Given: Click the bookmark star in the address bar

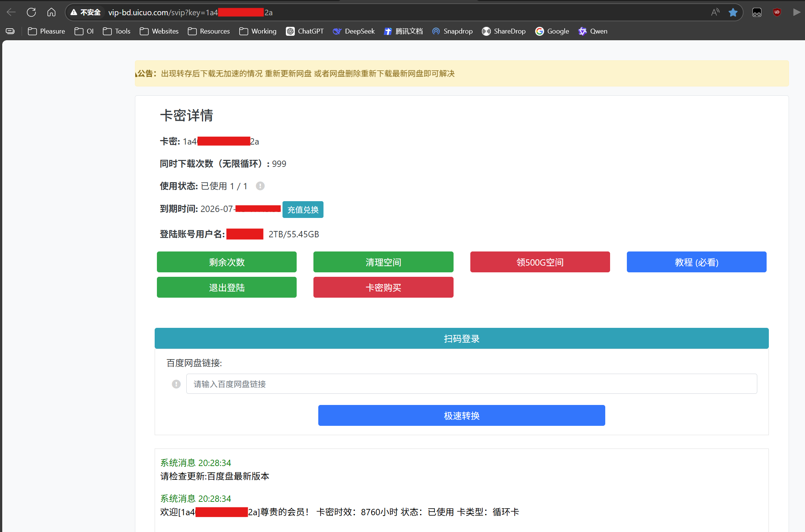Looking at the screenshot, I should (x=733, y=12).
